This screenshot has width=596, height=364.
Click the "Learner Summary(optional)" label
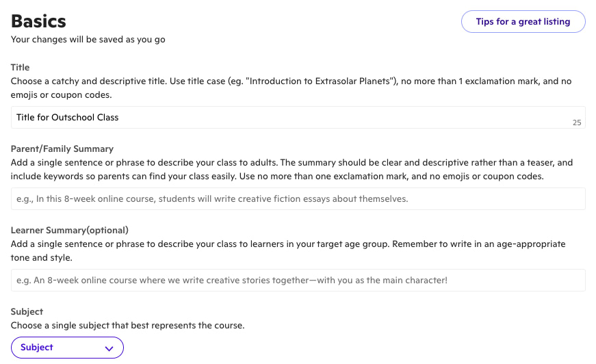[x=70, y=230]
